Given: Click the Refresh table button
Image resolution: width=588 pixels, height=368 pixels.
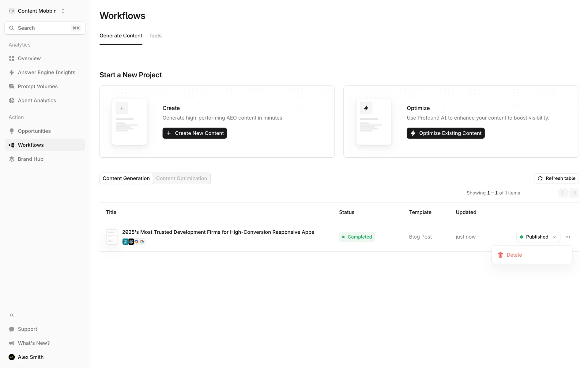Looking at the screenshot, I should [x=556, y=178].
